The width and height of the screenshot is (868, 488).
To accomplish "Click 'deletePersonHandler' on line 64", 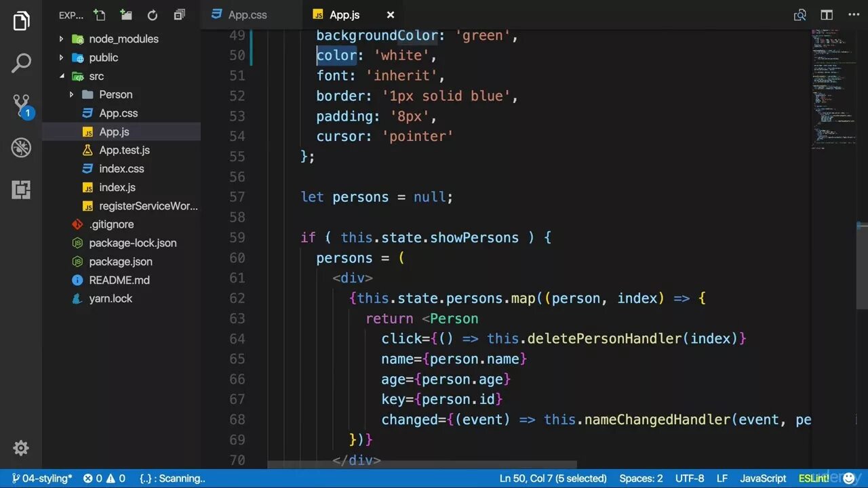I will click(604, 338).
